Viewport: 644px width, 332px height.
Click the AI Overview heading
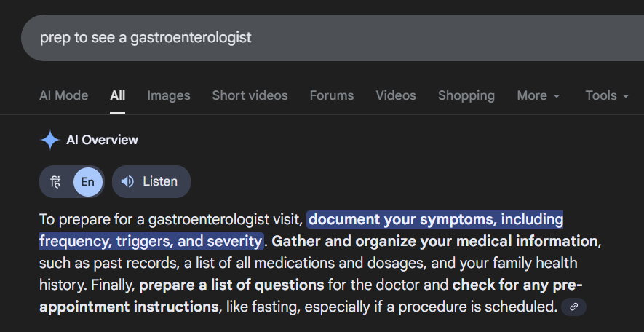pos(102,140)
